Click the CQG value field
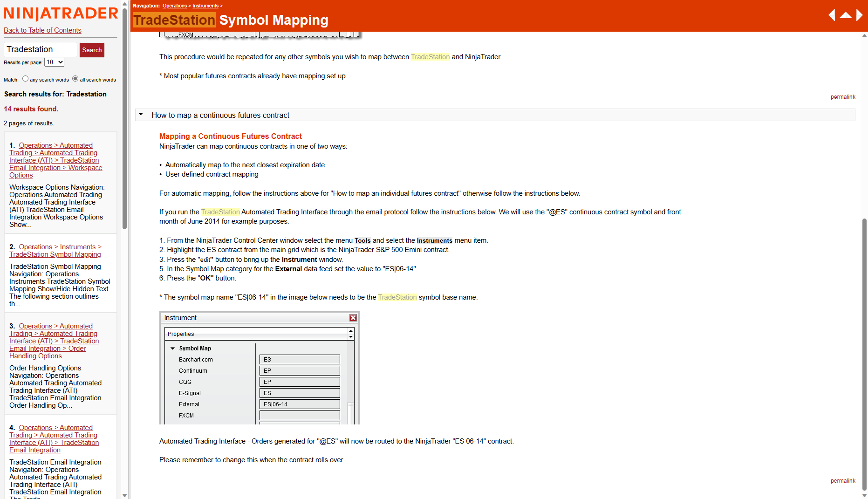868x499 pixels. click(300, 382)
